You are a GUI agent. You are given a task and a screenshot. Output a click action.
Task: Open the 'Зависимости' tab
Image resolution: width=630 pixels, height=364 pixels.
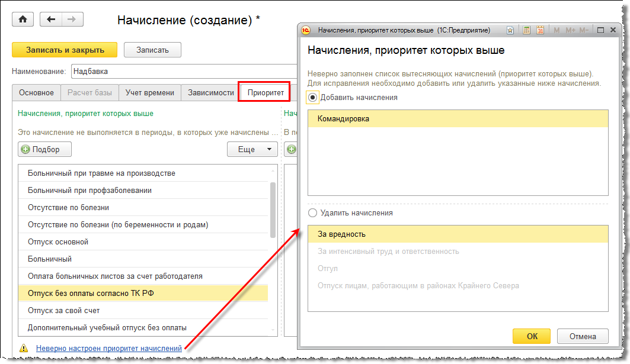(x=210, y=92)
